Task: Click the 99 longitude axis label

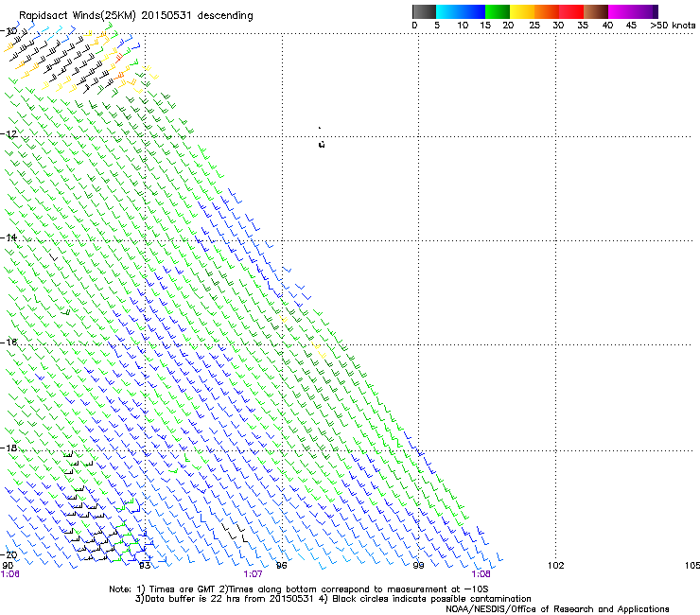Action: (418, 566)
